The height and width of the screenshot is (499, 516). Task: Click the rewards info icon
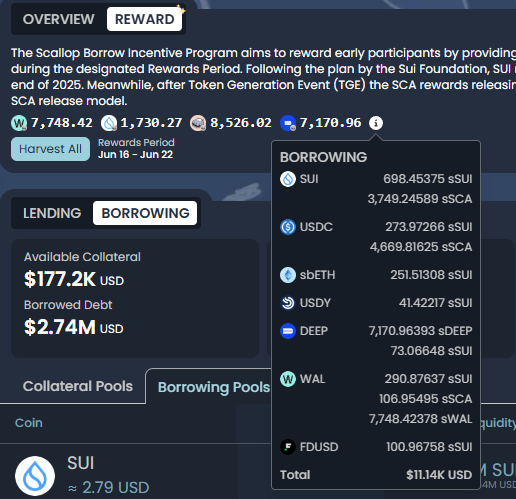click(x=376, y=123)
